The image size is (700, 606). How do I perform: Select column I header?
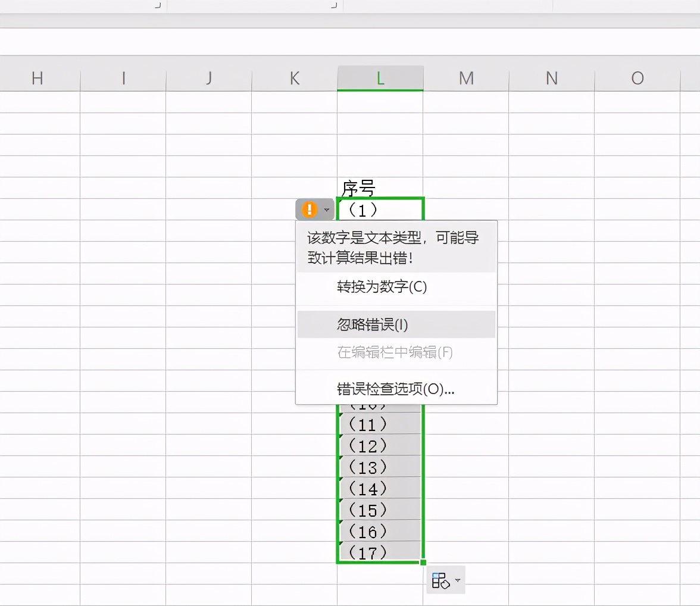point(123,78)
